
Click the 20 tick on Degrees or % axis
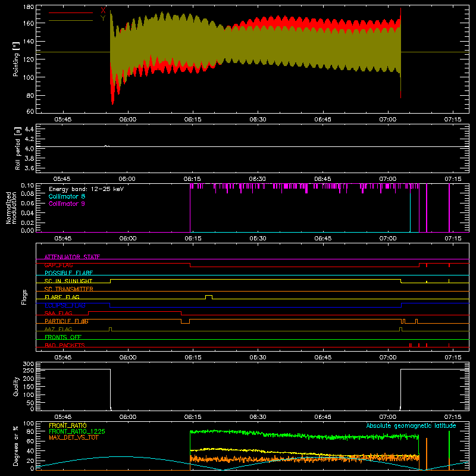30,461
